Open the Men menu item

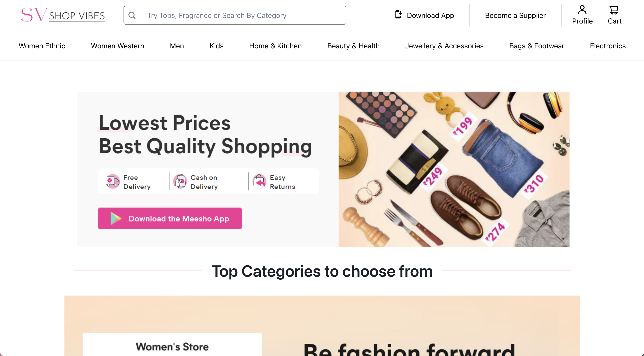coord(177,46)
